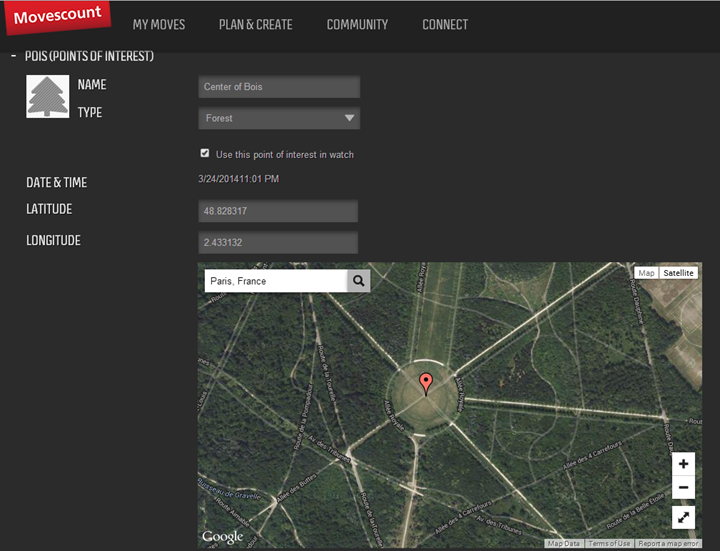
Task: Click Report a map error link
Action: click(x=668, y=544)
